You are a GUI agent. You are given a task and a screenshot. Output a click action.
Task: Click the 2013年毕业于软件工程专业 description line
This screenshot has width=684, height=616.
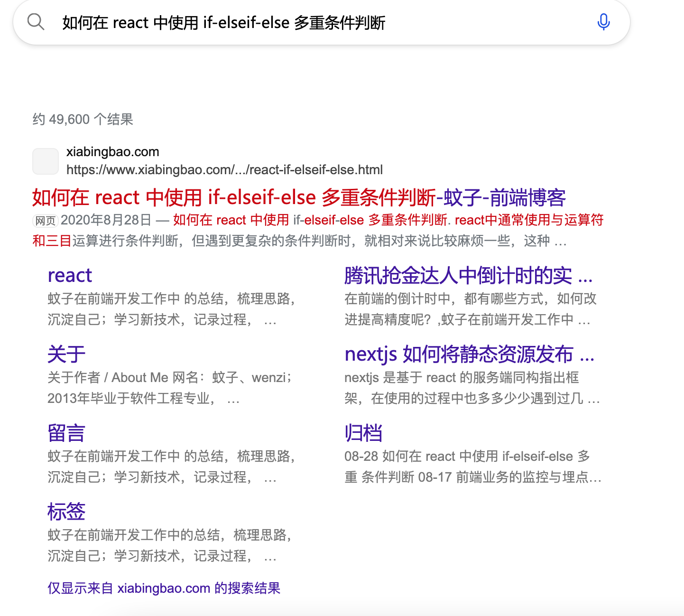pyautogui.click(x=143, y=398)
